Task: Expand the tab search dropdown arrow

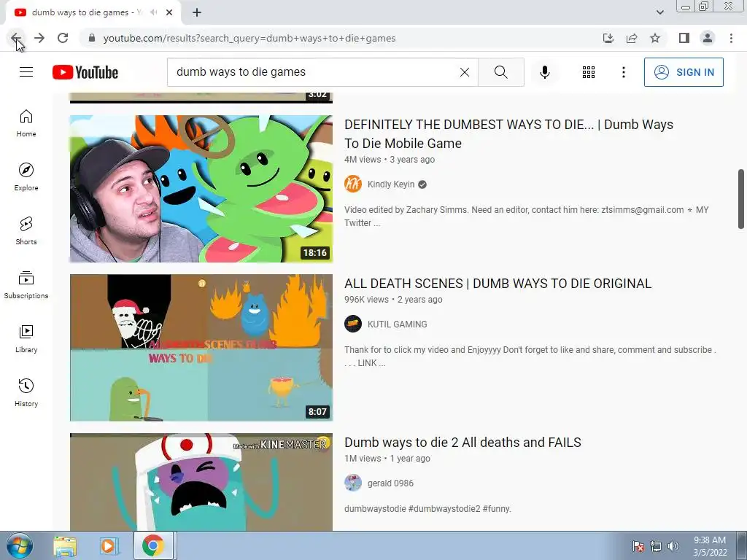Action: [659, 12]
